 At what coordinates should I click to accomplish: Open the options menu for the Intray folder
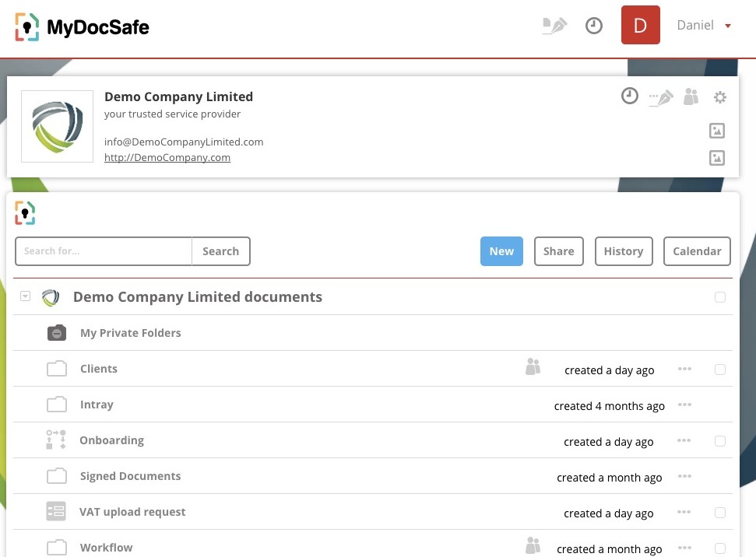click(x=684, y=405)
